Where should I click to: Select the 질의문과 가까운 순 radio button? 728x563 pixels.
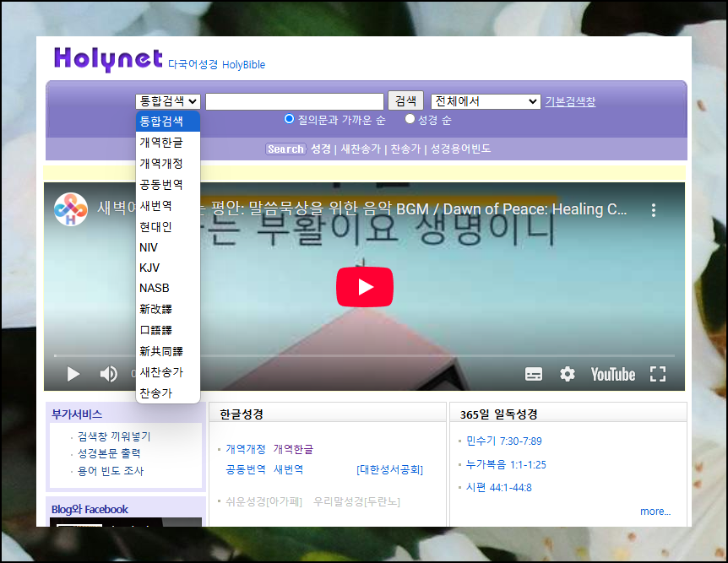pyautogui.click(x=289, y=119)
